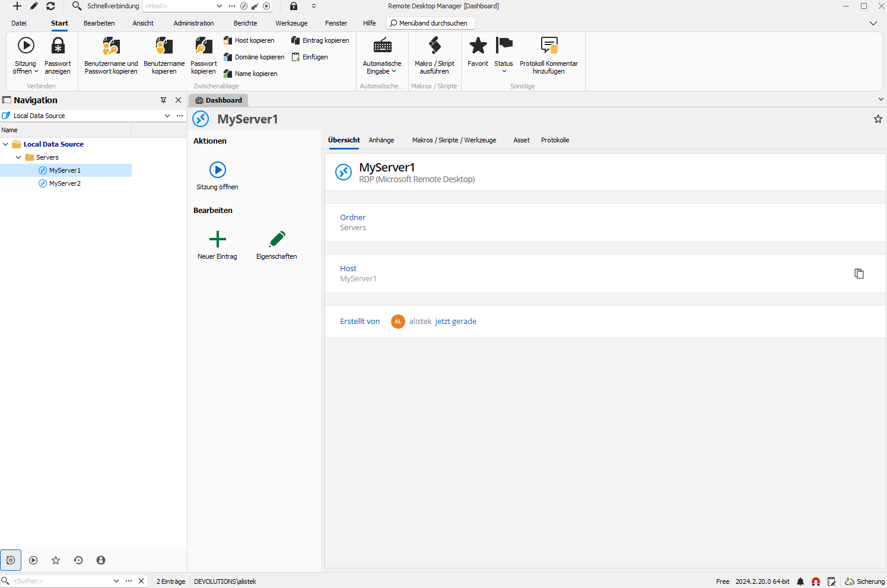The height and width of the screenshot is (588, 887).
Task: Clear the search with X button
Action: tap(141, 581)
